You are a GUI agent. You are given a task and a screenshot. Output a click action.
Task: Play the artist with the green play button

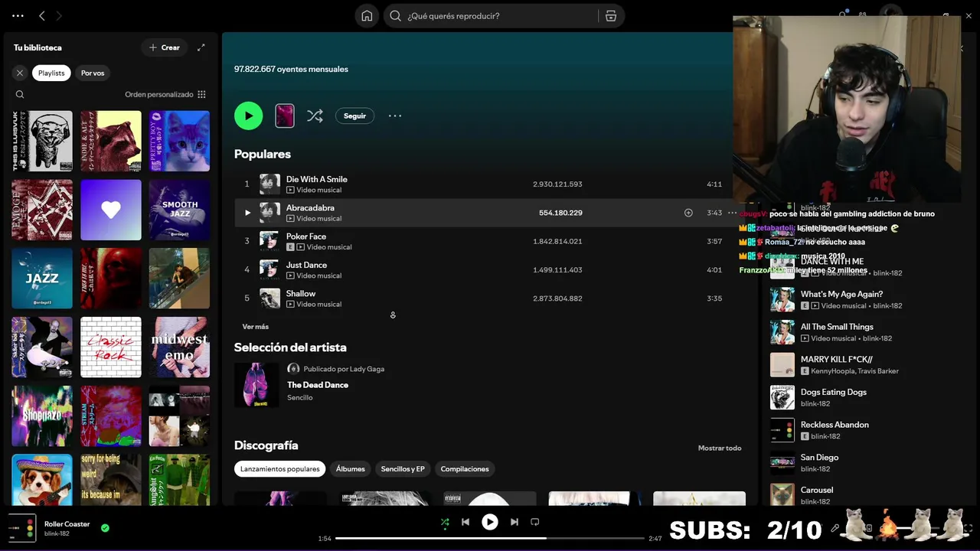[x=248, y=116]
